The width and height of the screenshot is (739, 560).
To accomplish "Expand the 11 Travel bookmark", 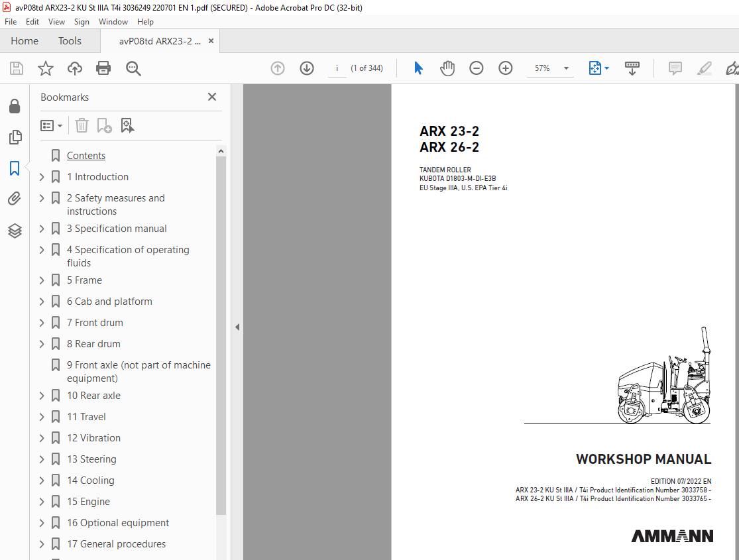I will [42, 417].
